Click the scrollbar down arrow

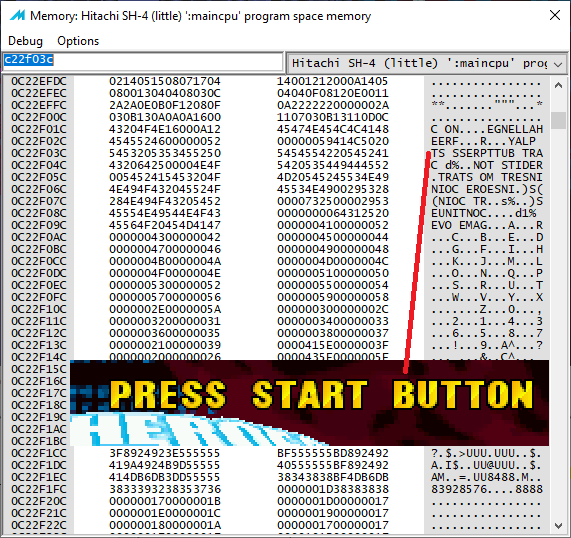(x=558, y=525)
